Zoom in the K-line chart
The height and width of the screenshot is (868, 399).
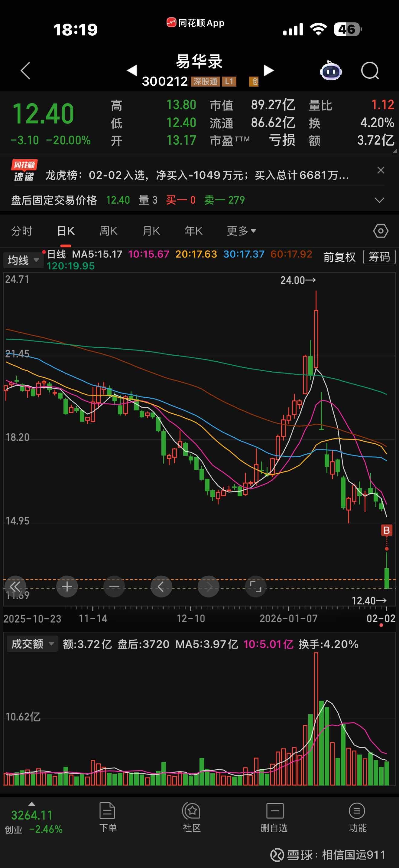pyautogui.click(x=67, y=587)
